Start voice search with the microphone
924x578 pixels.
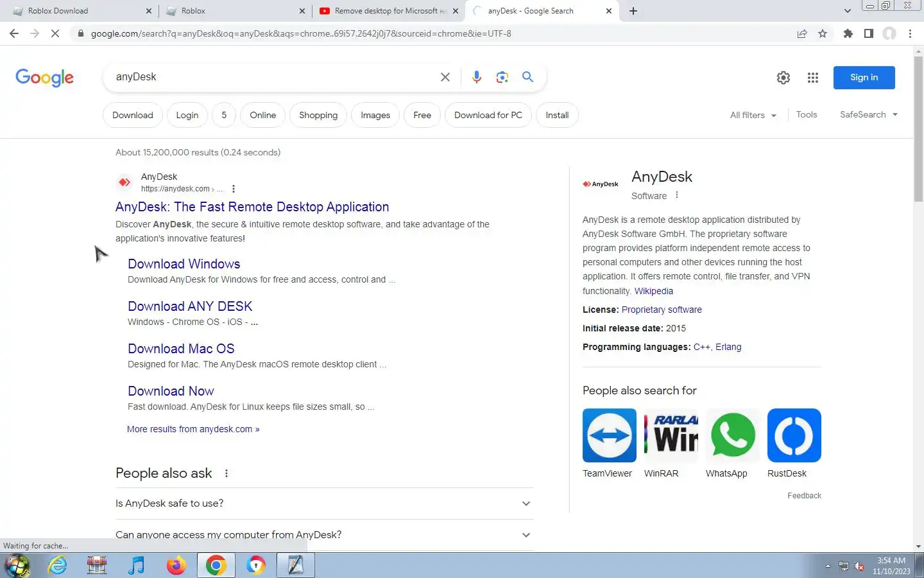[x=477, y=77]
